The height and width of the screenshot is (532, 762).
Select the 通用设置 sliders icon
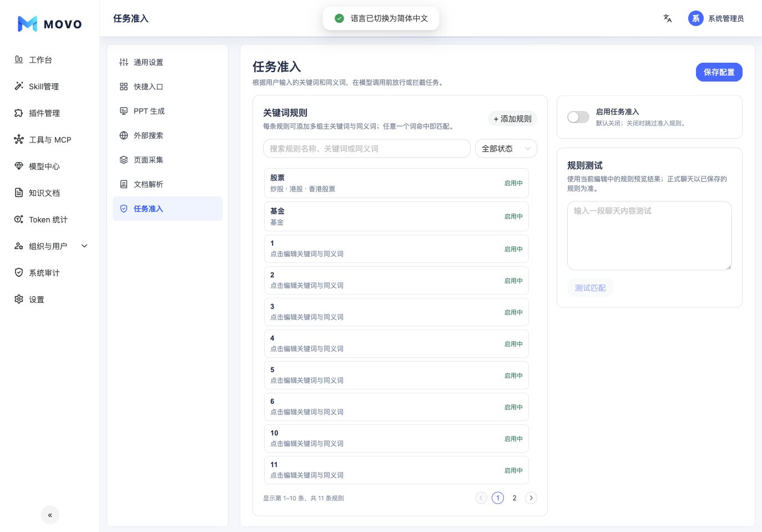click(x=124, y=62)
